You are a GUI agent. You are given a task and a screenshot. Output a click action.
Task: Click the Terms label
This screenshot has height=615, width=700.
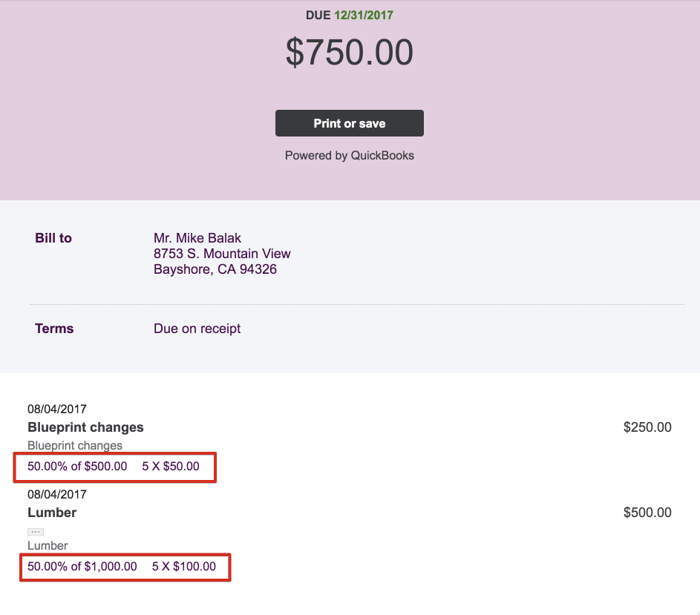54,329
